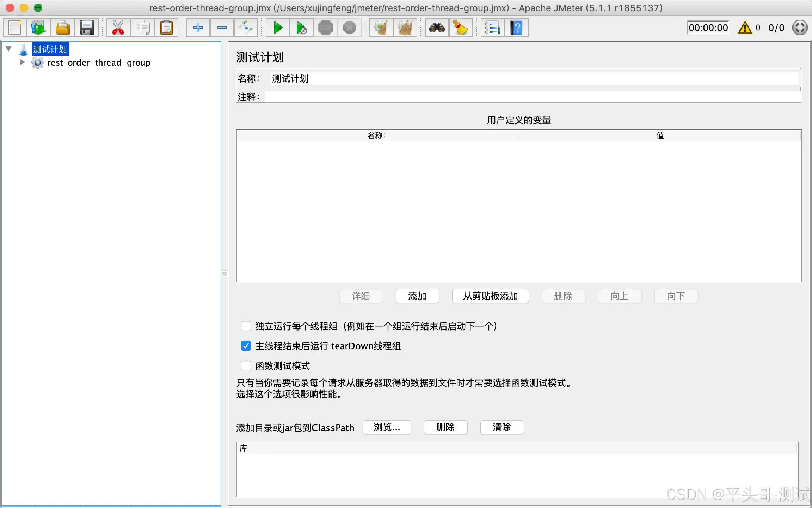Paste element from clipboard icon
This screenshot has height=508, width=812.
tap(167, 27)
